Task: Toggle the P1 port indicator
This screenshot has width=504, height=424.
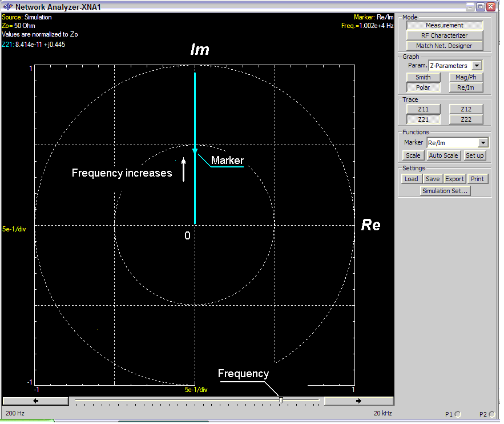Action: coord(458,414)
